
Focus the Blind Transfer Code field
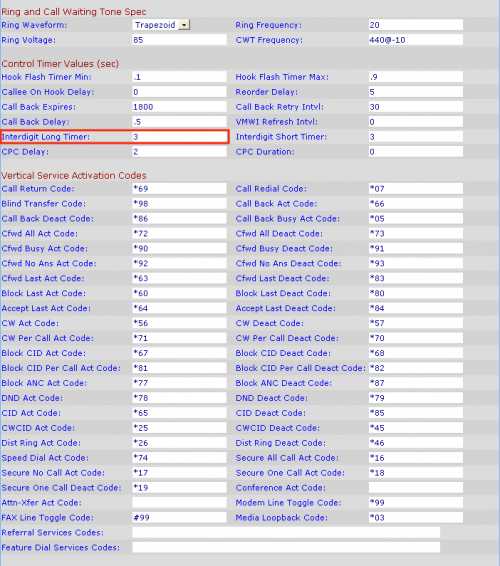pos(179,204)
